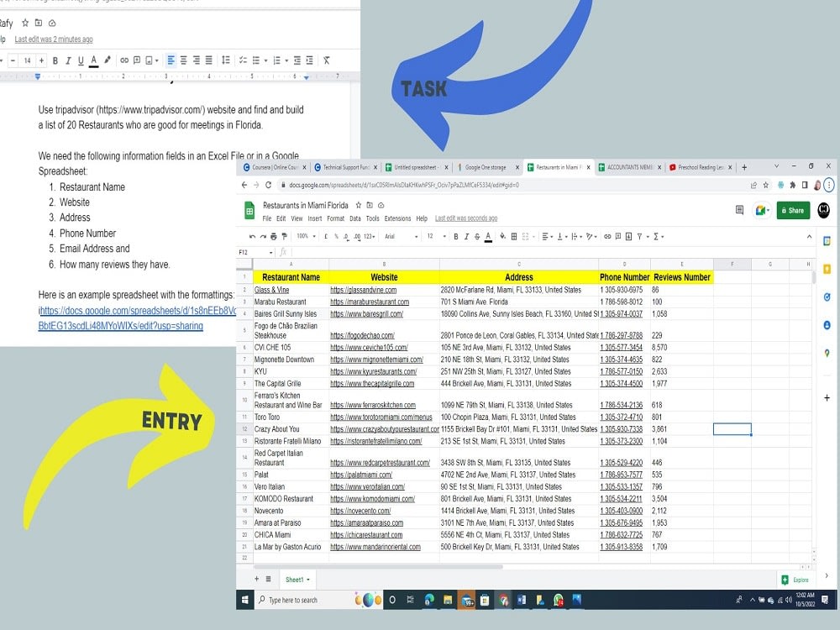Viewport: 840px width, 630px height.
Task: Open borders options in the Sheets toolbar
Action: click(514, 236)
